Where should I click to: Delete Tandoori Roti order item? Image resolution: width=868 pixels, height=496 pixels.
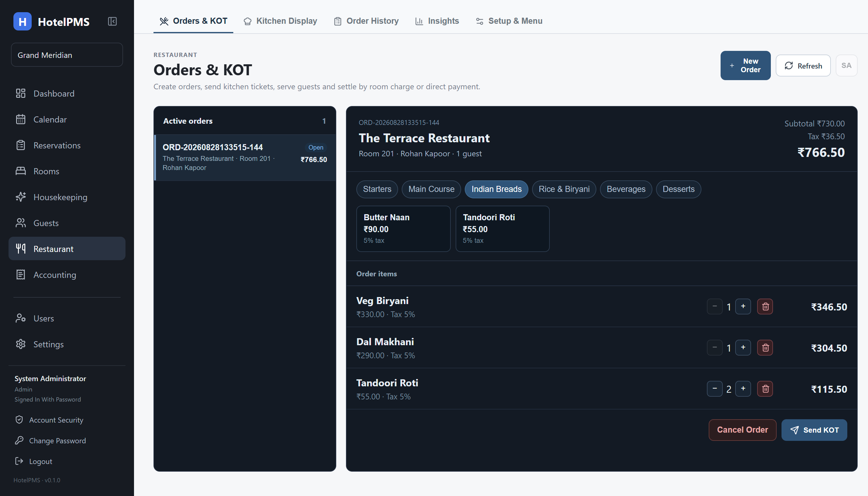click(x=765, y=389)
